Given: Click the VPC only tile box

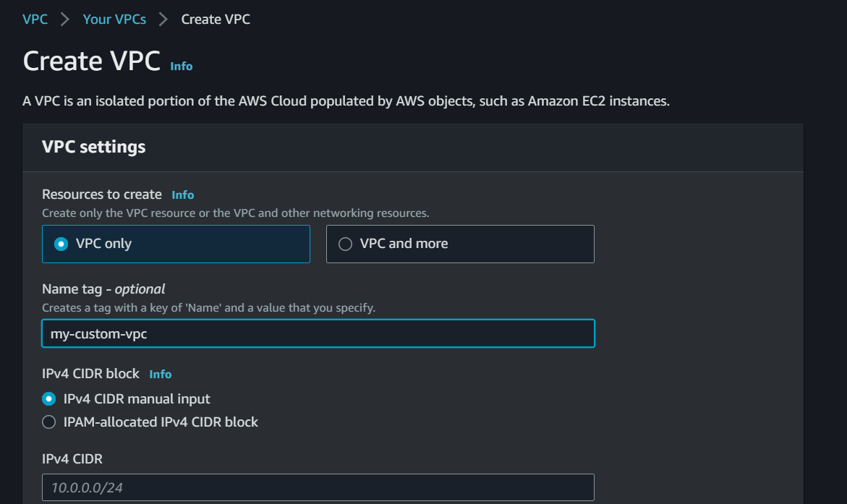Looking at the screenshot, I should [176, 244].
